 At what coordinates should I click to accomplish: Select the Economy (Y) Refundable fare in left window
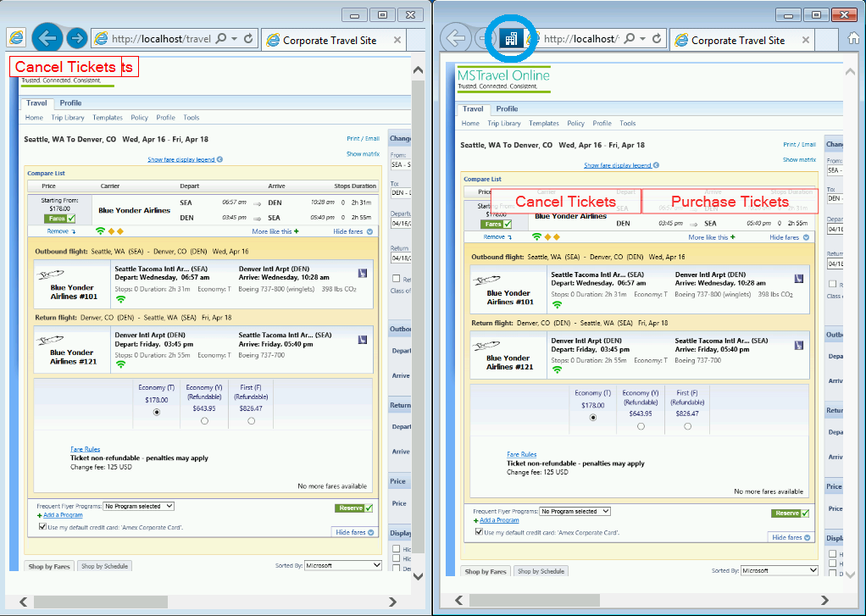tap(204, 421)
